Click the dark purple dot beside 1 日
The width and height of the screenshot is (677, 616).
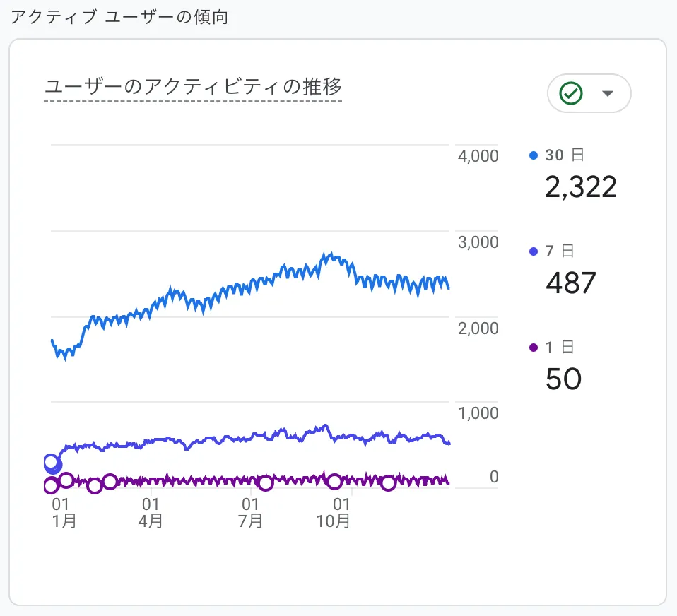tap(535, 348)
